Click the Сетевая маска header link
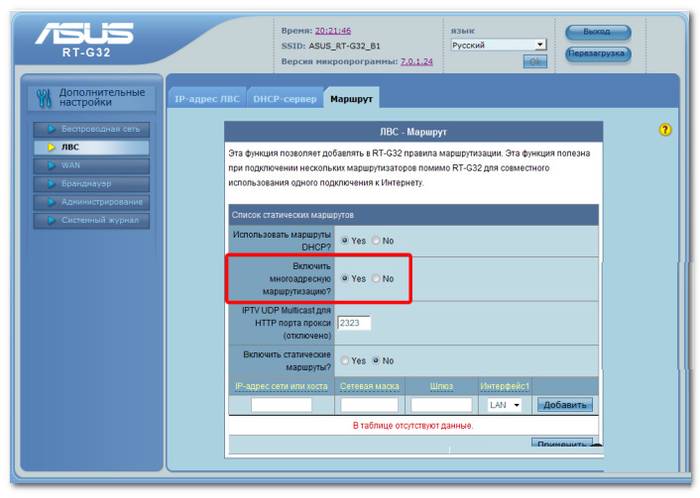 tap(370, 386)
